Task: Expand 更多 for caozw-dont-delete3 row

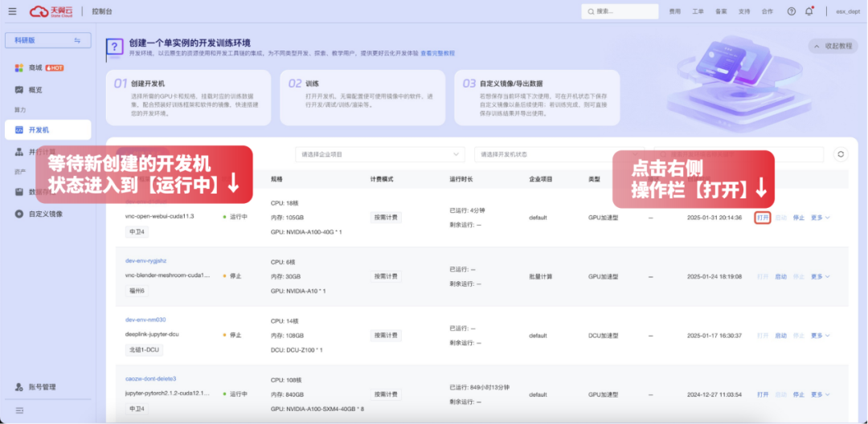Action: coord(821,395)
